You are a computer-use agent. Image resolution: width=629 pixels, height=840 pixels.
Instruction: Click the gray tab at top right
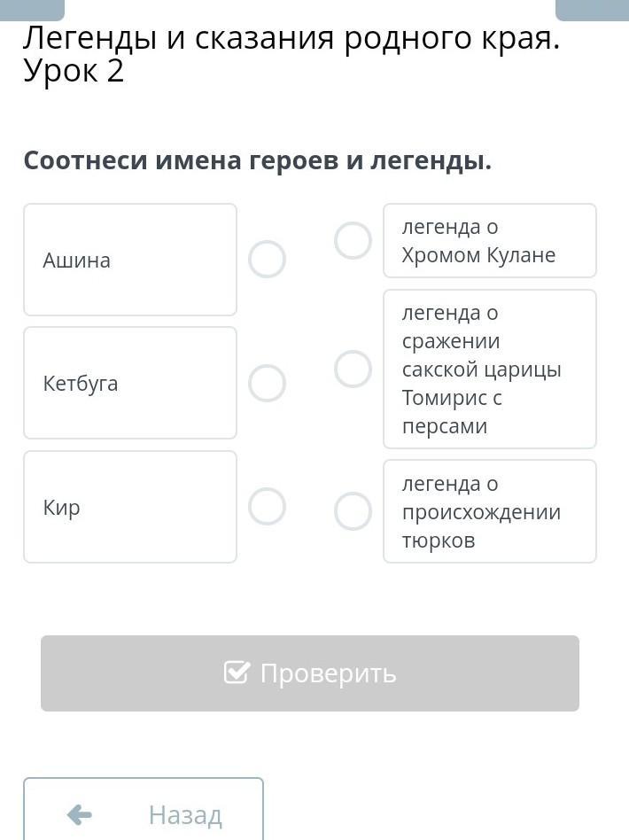coord(592,9)
